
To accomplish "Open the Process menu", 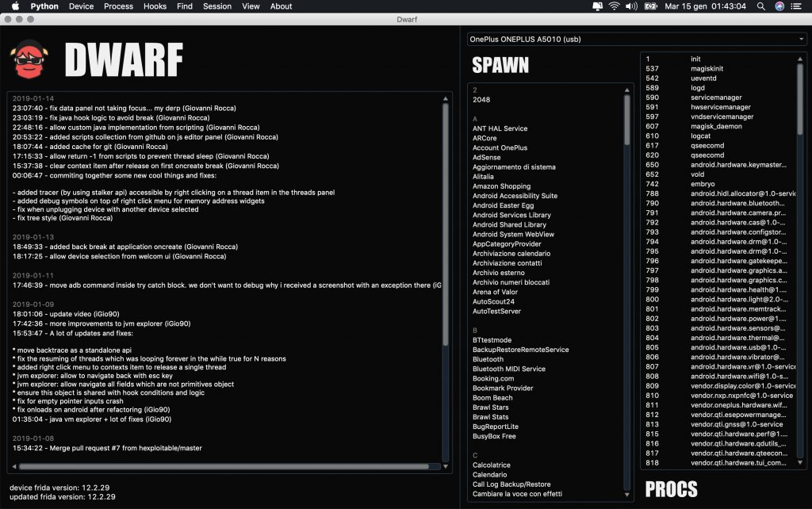I will [119, 6].
